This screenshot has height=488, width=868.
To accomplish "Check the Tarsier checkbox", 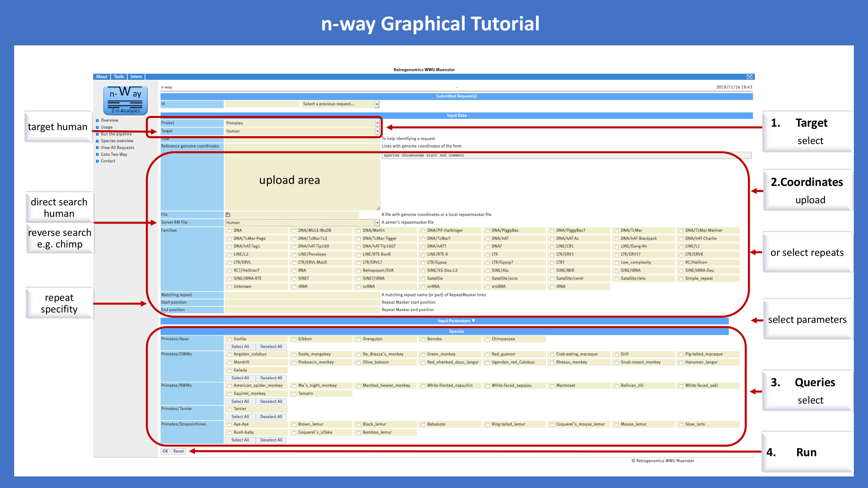I will (x=230, y=410).
